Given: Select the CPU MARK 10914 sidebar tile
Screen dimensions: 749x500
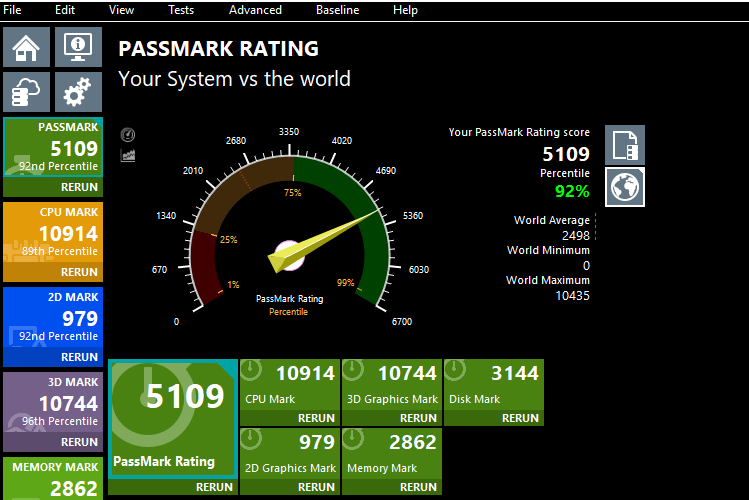Looking at the screenshot, I should point(53,232).
